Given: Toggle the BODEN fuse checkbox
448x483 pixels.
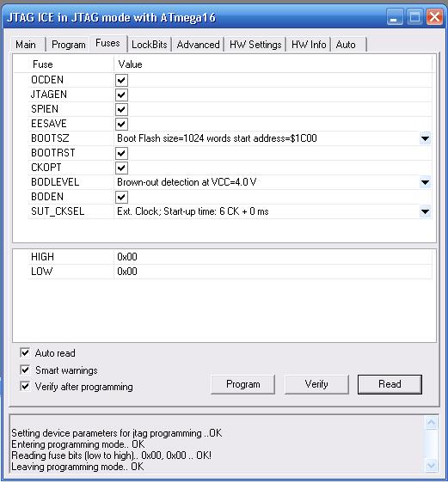Looking at the screenshot, I should 121,197.
